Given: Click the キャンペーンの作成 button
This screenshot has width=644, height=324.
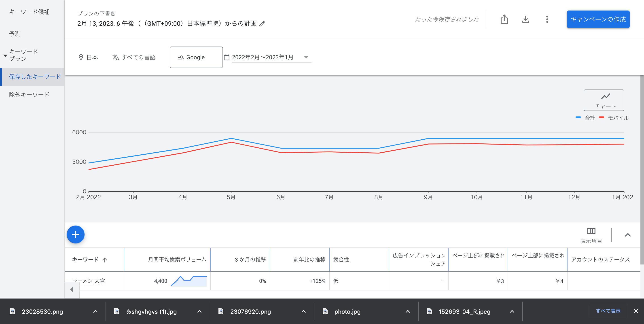Looking at the screenshot, I should tap(598, 19).
